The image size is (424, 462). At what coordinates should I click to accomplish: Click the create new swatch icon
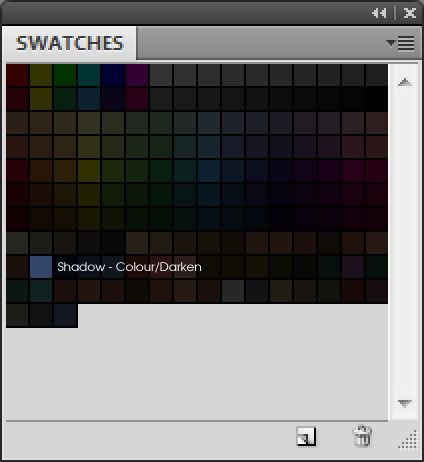tap(306, 436)
